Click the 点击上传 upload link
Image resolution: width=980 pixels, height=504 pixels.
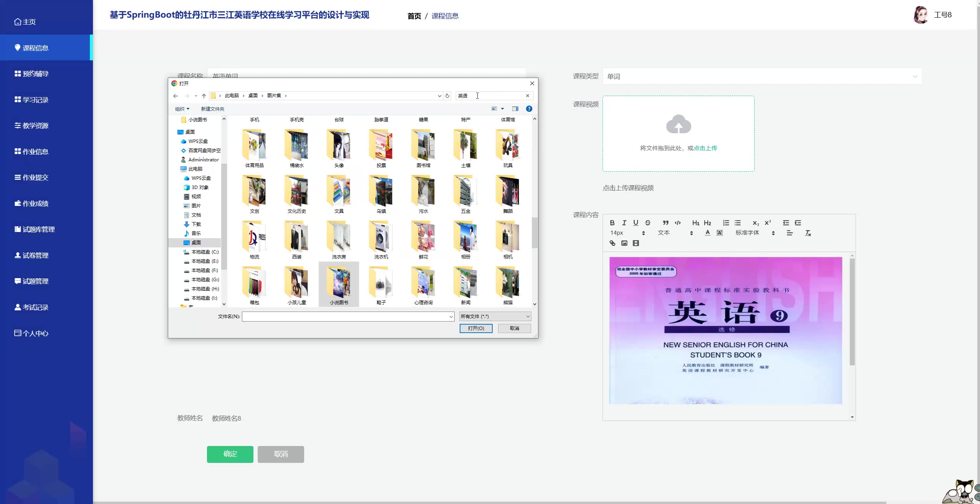click(705, 148)
